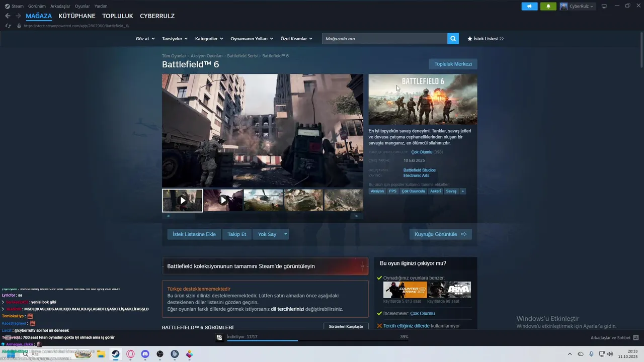Click the page vertical scrollbar

click(641, 50)
